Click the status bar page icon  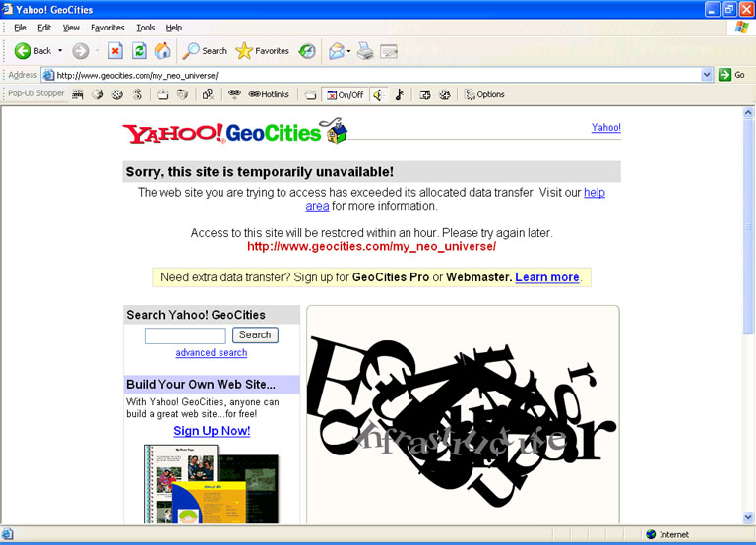[x=7, y=534]
